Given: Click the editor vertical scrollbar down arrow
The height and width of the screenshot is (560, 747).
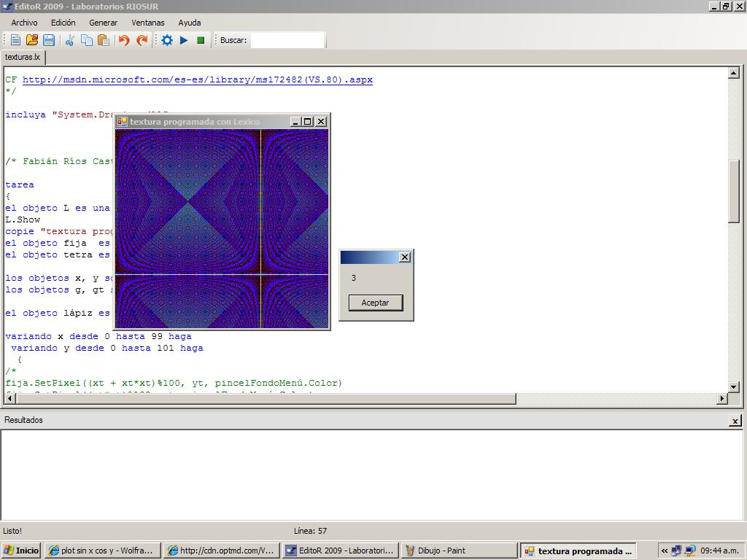Looking at the screenshot, I should click(734, 386).
